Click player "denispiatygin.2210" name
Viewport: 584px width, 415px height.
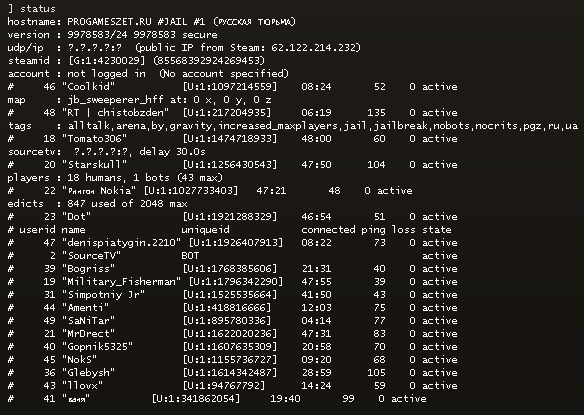(121, 243)
